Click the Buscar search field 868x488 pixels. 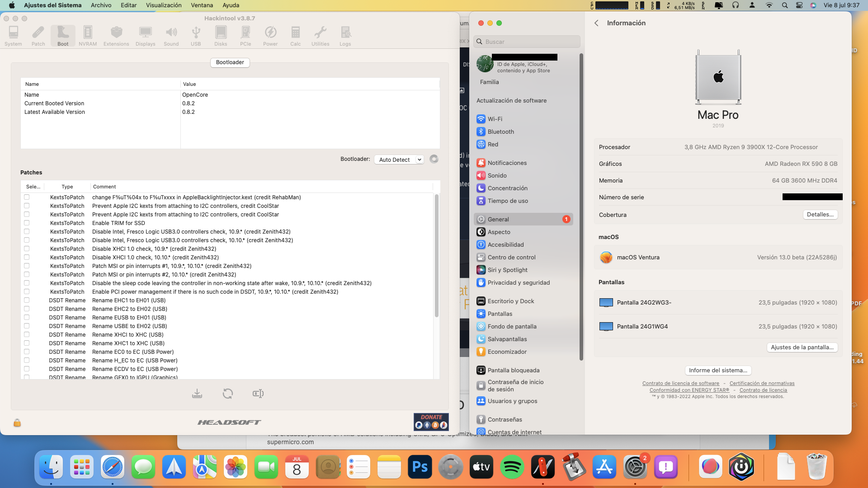pos(527,42)
